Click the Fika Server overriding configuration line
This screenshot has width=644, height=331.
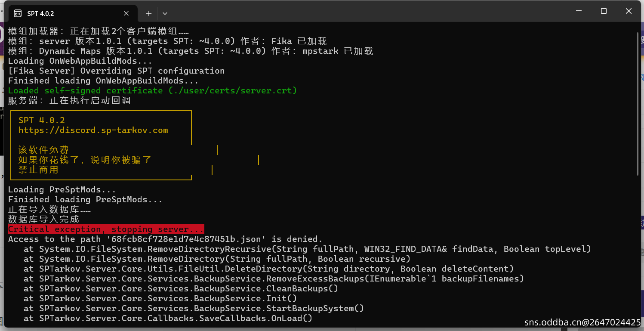pos(116,71)
